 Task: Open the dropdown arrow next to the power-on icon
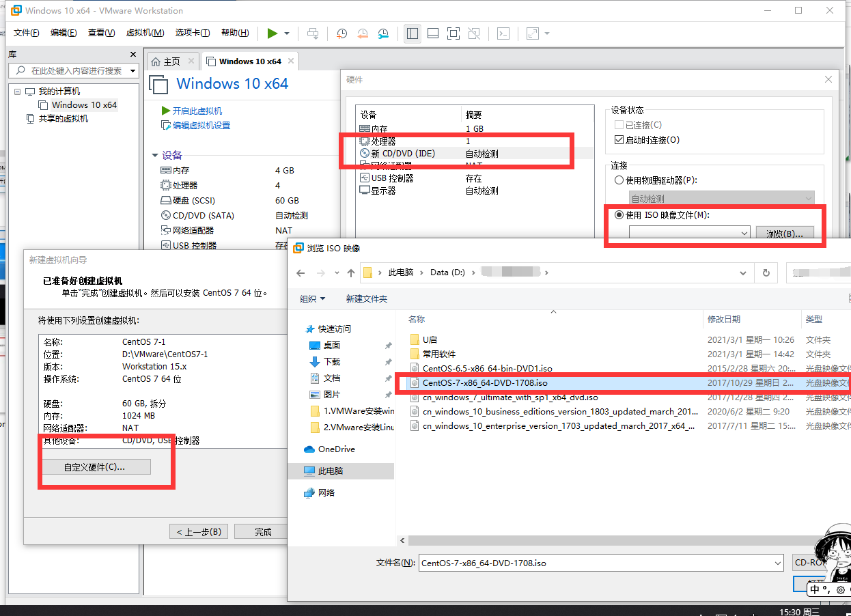287,33
